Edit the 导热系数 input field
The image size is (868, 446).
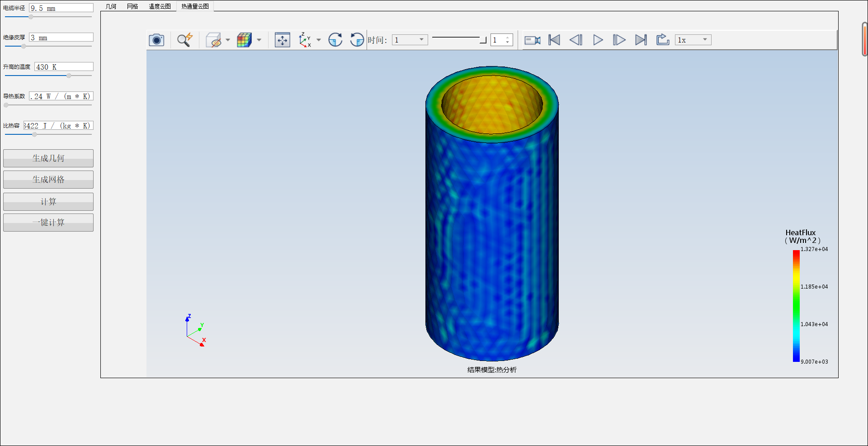[x=61, y=96]
